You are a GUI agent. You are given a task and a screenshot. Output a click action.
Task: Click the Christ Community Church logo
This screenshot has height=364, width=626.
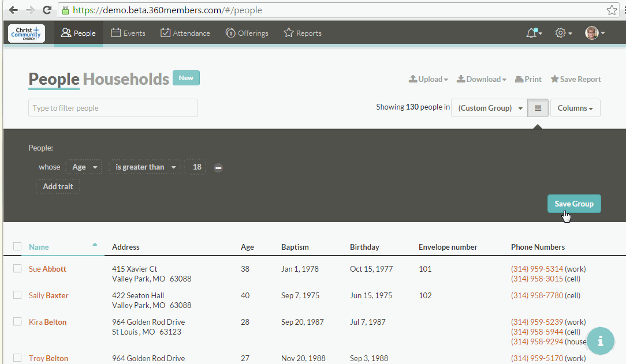(x=27, y=33)
